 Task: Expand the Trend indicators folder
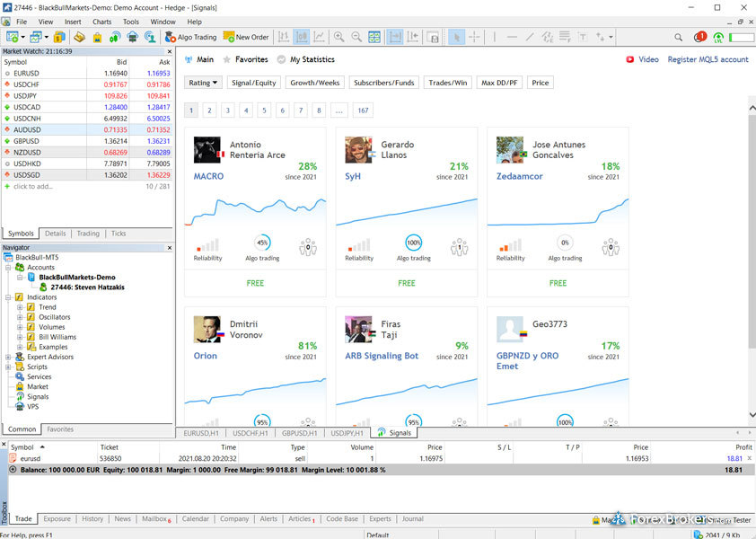coord(20,307)
